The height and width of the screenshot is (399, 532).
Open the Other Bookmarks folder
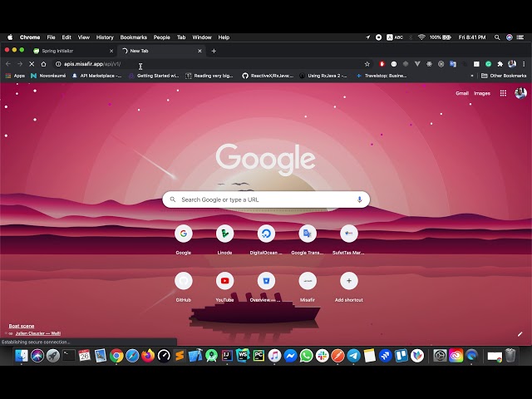[504, 76]
